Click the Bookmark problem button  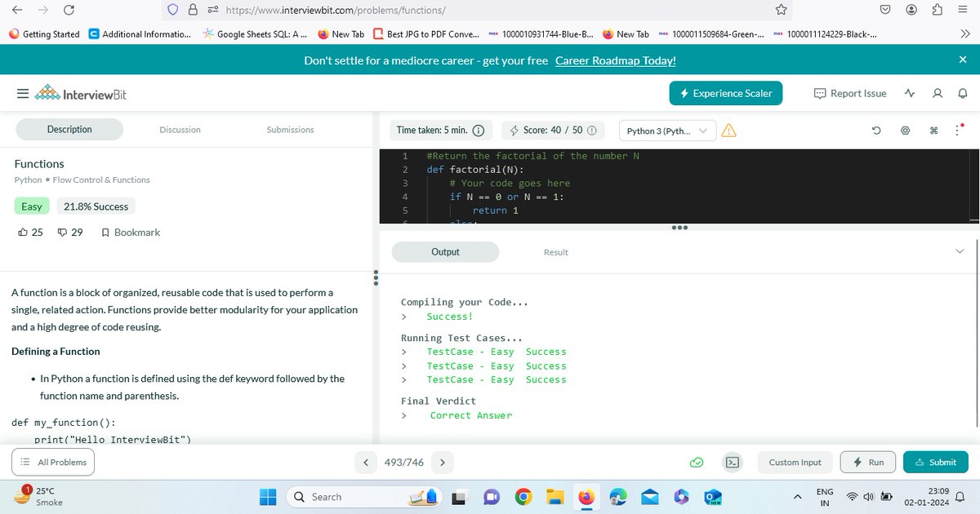click(x=131, y=233)
